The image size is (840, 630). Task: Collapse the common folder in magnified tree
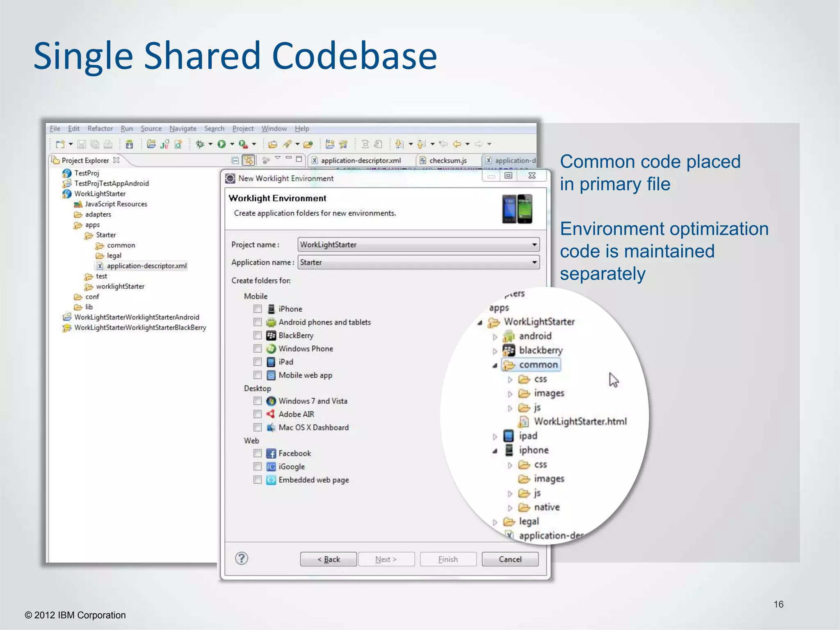coord(495,365)
